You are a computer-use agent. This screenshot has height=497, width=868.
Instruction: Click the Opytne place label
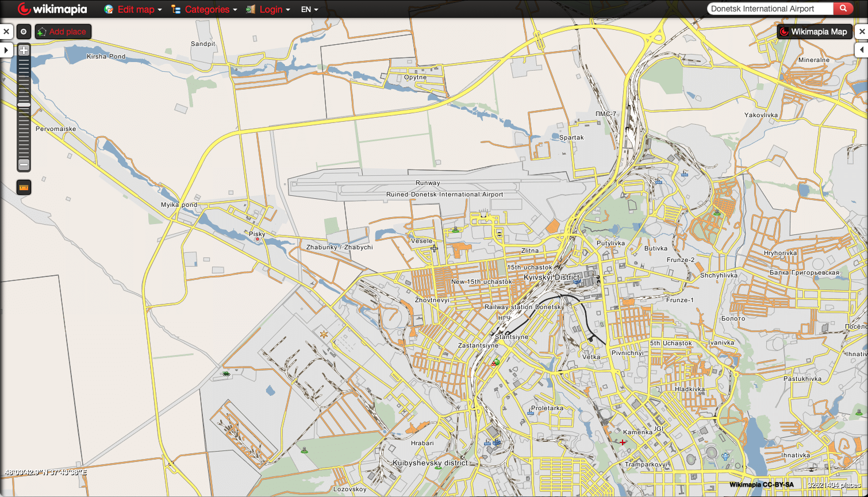415,77
